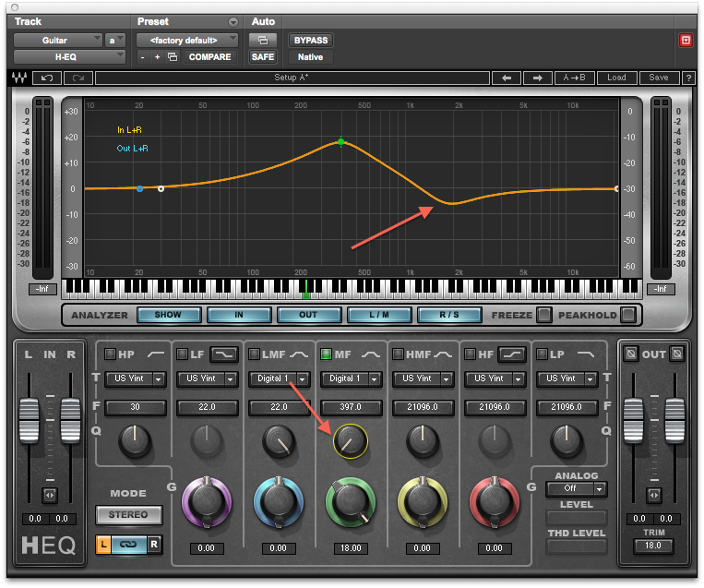Toggle the PEAKHOLD checkbox

click(628, 315)
